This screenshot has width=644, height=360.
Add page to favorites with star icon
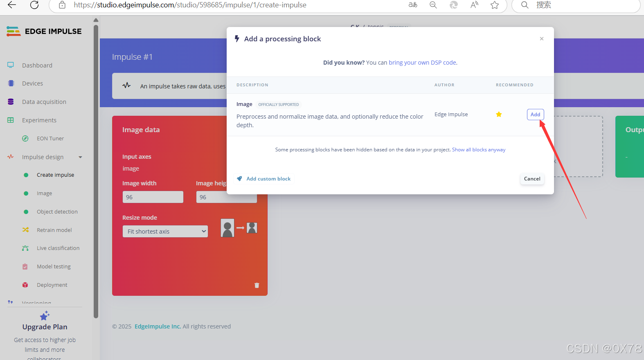tap(495, 5)
